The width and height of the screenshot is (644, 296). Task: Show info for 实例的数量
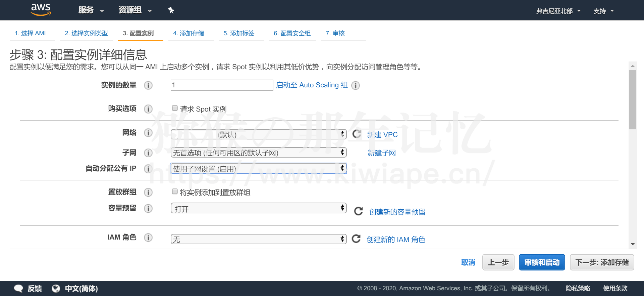[148, 85]
